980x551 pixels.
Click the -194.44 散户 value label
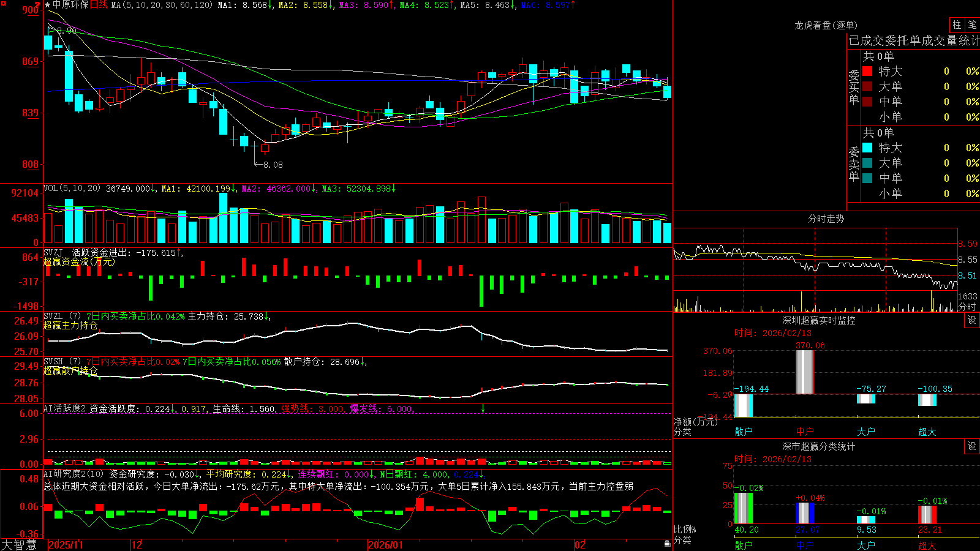752,389
